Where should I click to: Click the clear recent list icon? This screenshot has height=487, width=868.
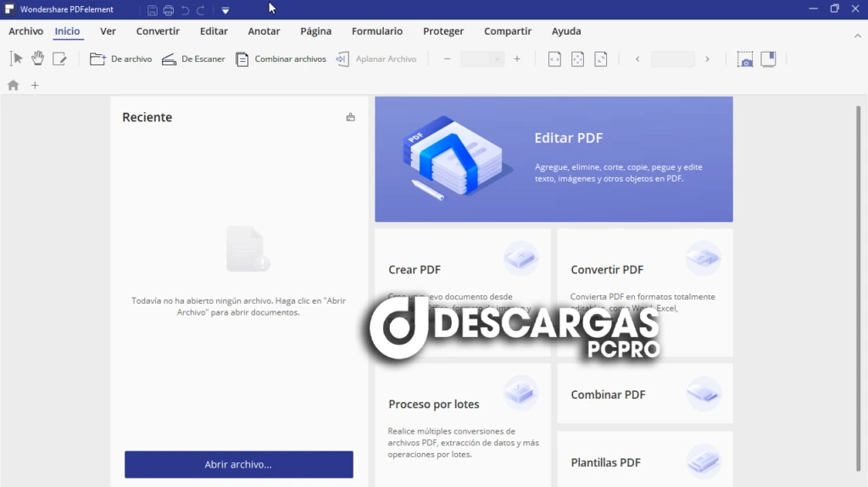click(350, 117)
